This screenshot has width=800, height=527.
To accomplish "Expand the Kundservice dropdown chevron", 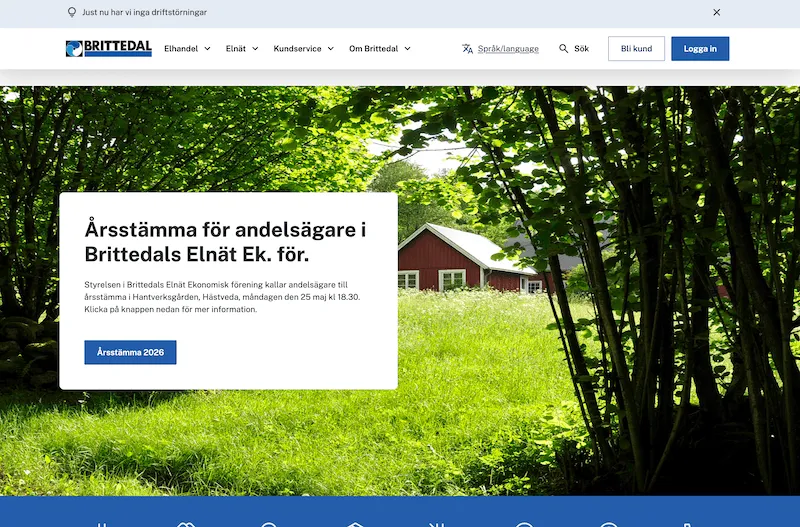I will (331, 49).
